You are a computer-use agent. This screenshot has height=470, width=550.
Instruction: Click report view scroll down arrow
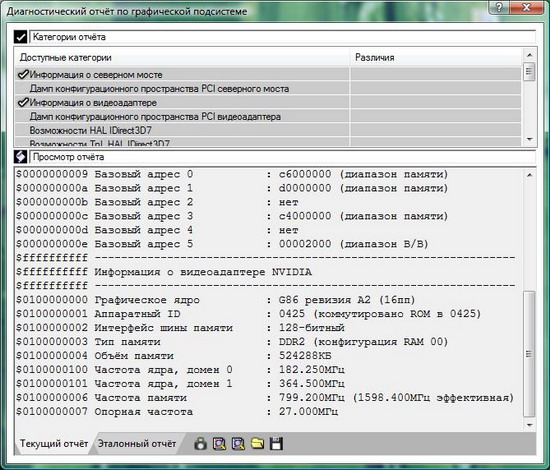click(529, 425)
